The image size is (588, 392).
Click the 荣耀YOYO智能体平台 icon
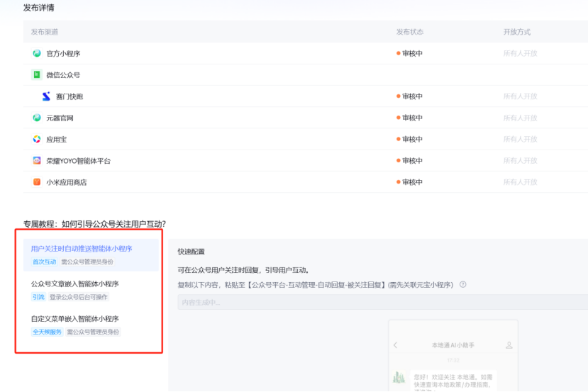point(37,160)
